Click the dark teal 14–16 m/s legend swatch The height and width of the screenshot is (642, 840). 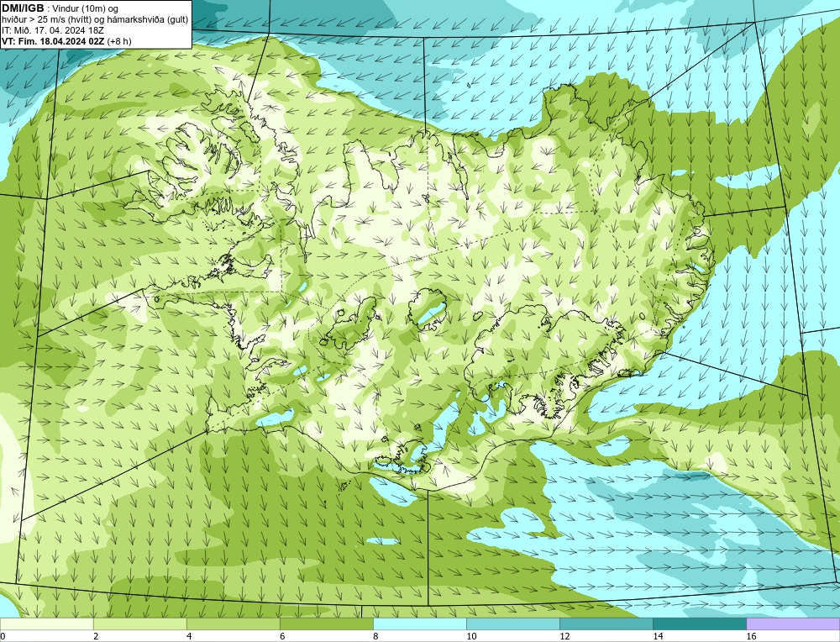tap(700, 624)
